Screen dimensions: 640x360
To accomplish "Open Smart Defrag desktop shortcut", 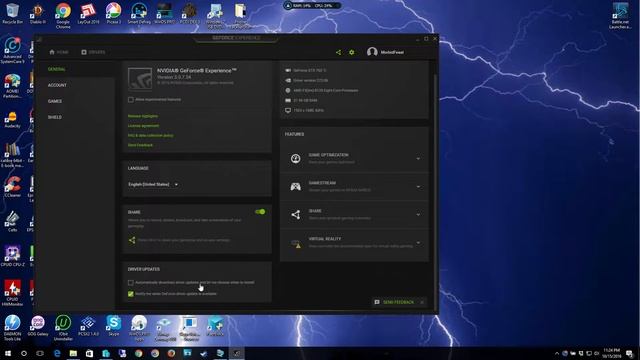I will (x=139, y=14).
